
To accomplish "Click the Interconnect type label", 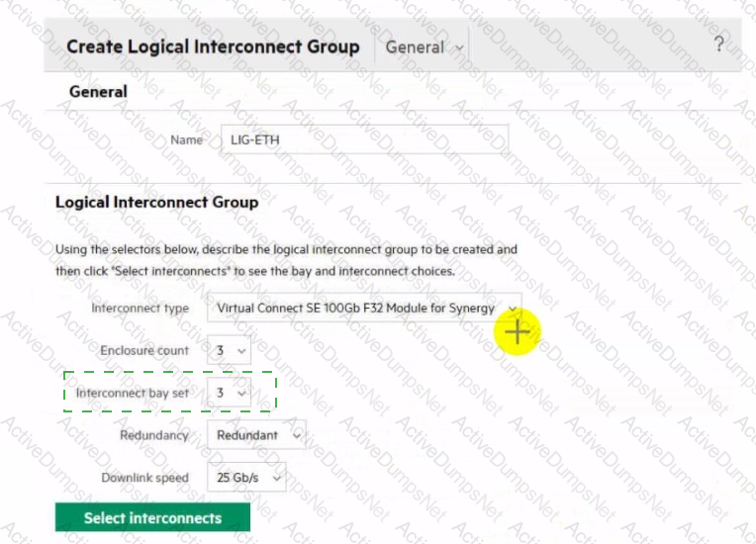I will pyautogui.click(x=140, y=309).
